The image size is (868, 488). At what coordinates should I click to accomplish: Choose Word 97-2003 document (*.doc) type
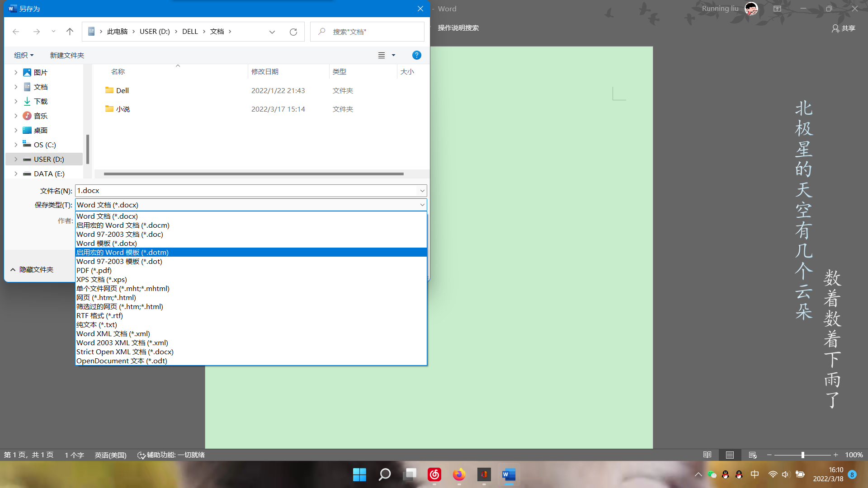tap(119, 234)
